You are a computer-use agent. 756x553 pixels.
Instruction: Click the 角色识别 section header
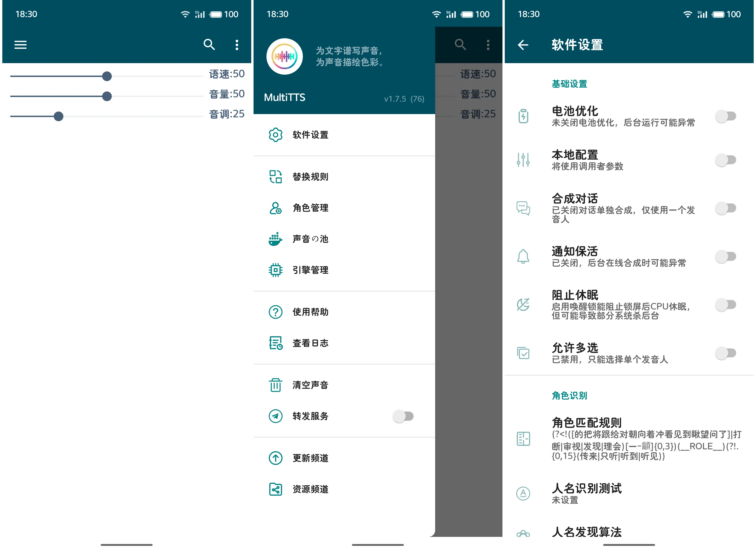coord(569,396)
